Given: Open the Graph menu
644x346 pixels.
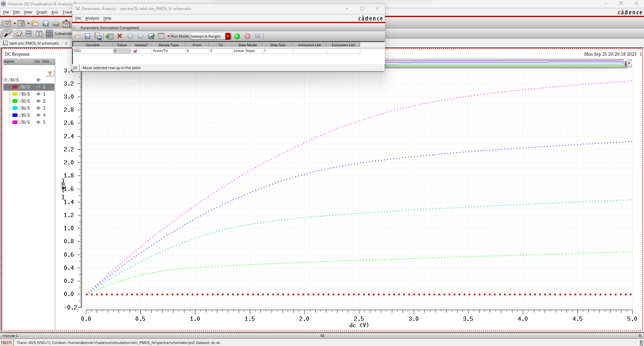Looking at the screenshot, I should click(x=42, y=12).
